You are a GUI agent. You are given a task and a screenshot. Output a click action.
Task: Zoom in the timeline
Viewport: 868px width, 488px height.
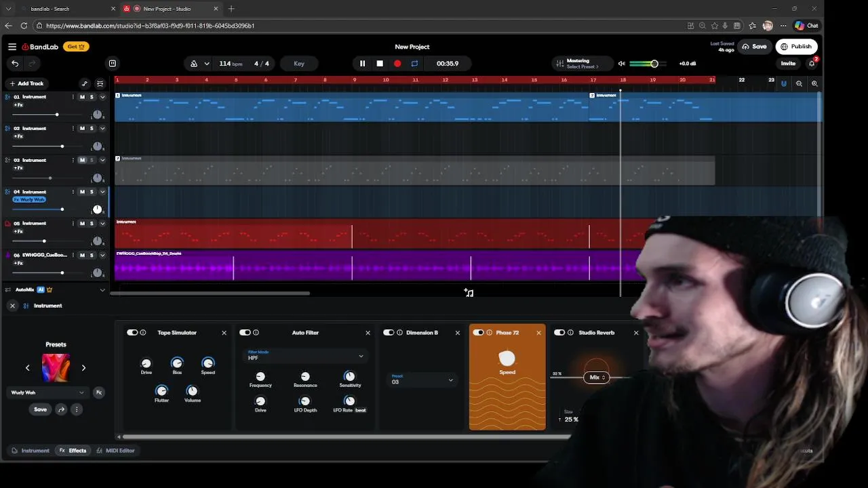pos(814,83)
